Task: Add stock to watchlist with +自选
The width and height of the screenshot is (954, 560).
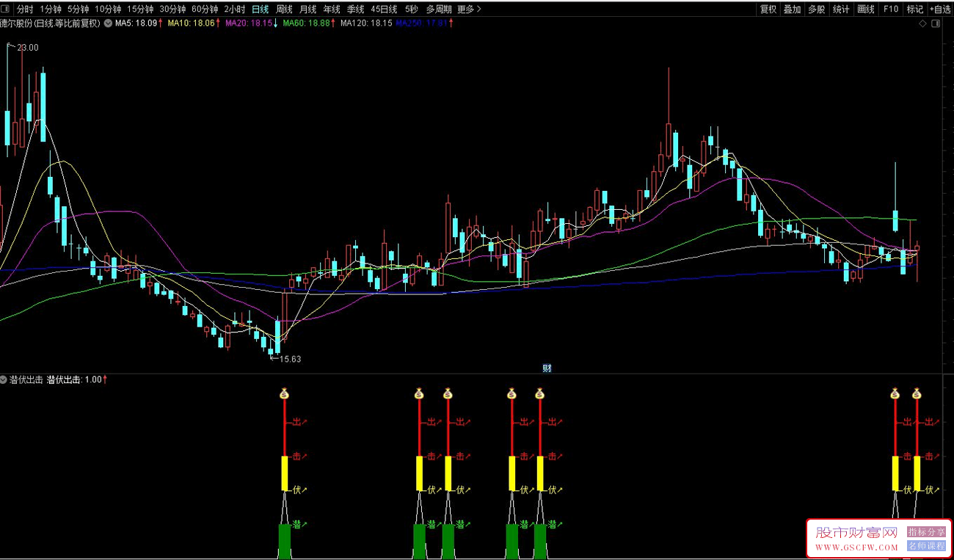Action: tap(940, 10)
